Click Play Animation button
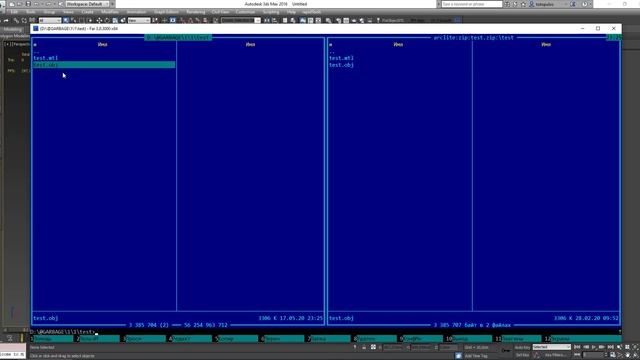Image resolution: width=640 pixels, height=360 pixels. (594, 347)
